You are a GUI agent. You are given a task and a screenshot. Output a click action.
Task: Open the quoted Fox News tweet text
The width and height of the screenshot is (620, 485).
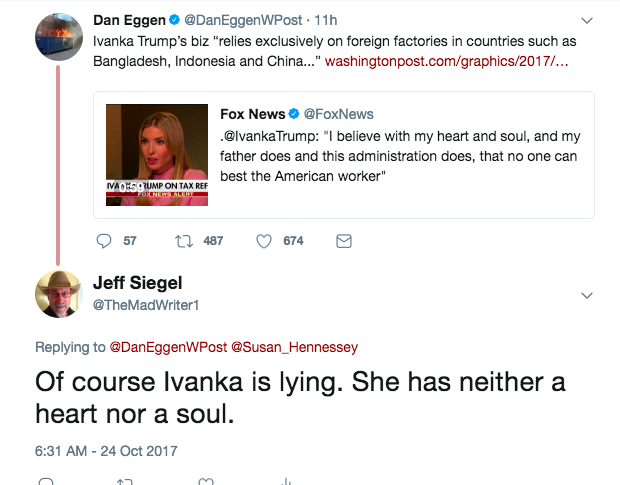click(x=400, y=156)
